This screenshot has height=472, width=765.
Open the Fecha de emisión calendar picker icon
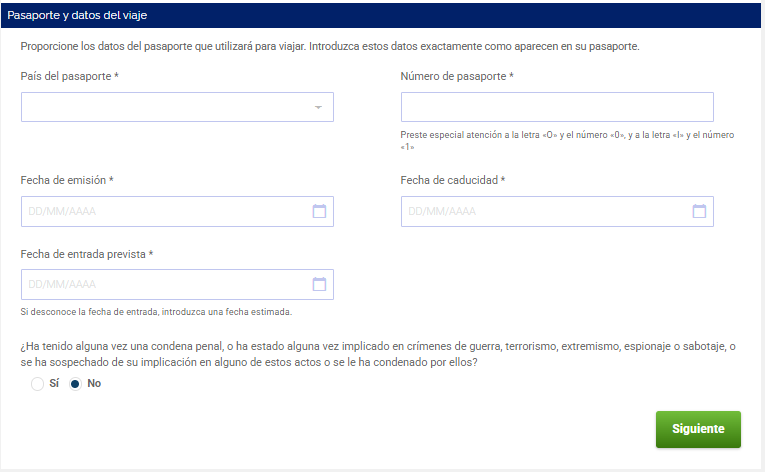319,211
